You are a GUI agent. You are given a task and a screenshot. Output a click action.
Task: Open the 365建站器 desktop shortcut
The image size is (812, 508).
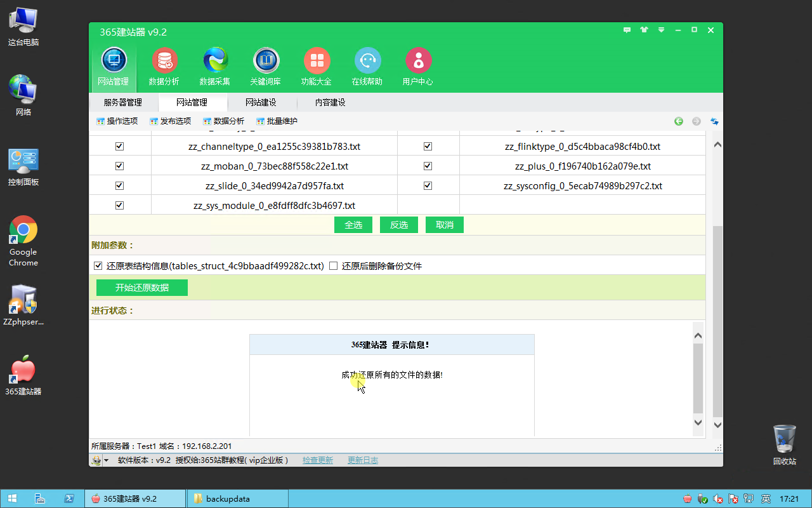tap(23, 375)
